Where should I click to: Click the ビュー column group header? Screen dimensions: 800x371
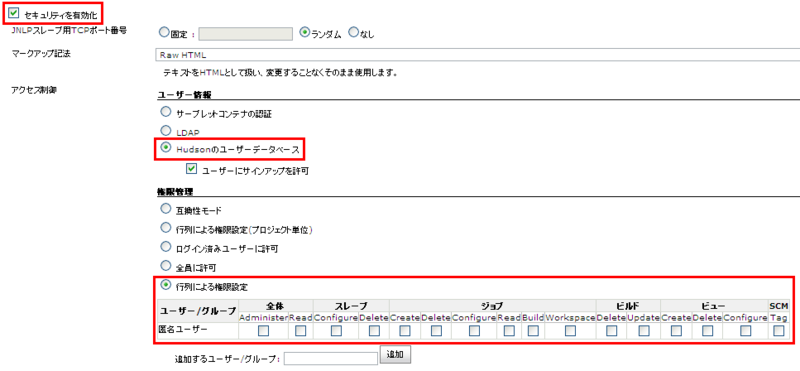pos(714,306)
